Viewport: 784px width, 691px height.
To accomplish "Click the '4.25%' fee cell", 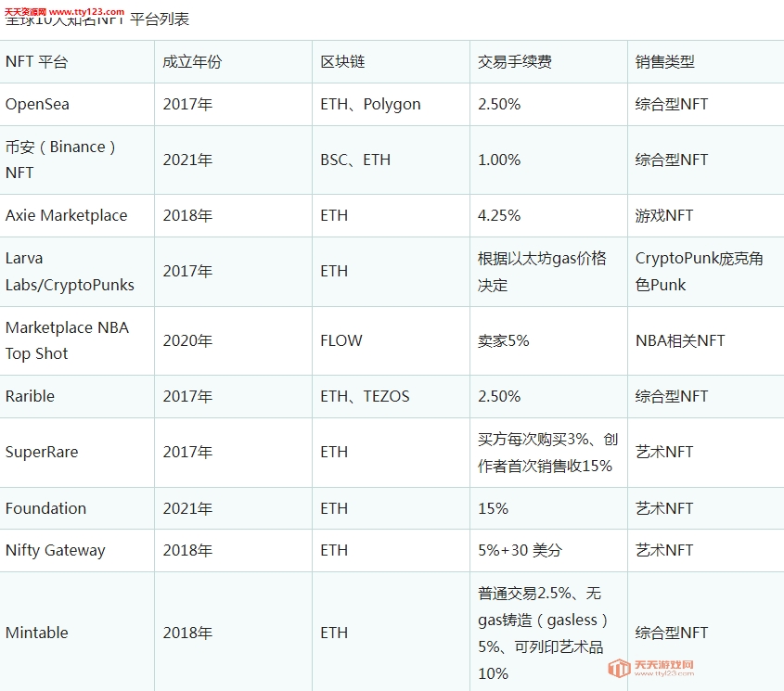I will pyautogui.click(x=499, y=215).
